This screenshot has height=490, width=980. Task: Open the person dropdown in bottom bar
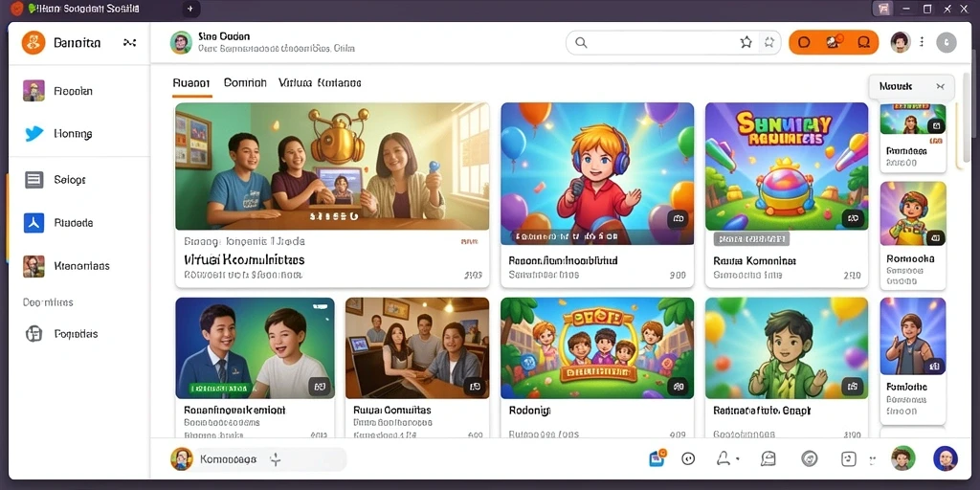click(x=727, y=458)
